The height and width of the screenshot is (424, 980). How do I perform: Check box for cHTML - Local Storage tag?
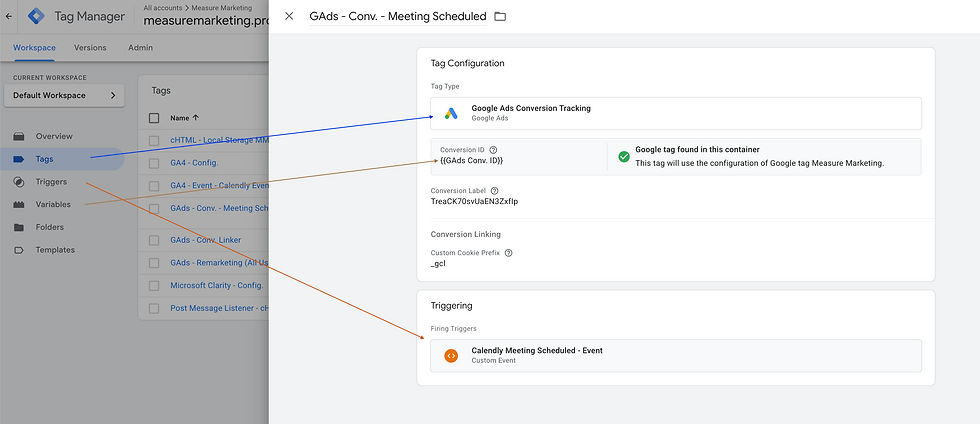pos(154,141)
